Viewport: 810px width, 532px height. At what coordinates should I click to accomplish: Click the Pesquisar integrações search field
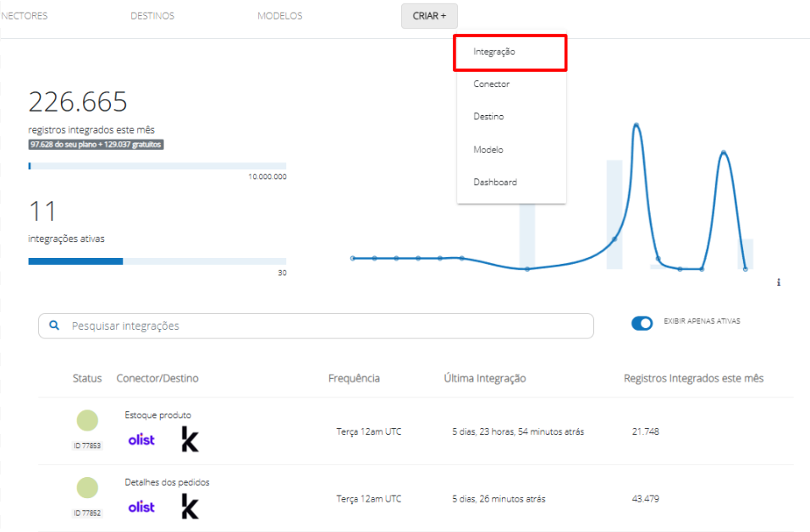click(326, 326)
